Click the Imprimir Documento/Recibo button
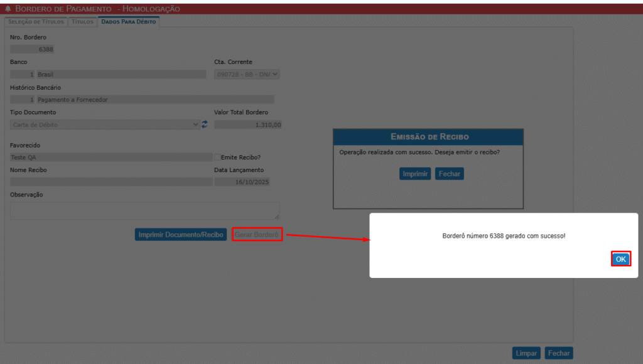643x364 pixels. tap(180, 235)
